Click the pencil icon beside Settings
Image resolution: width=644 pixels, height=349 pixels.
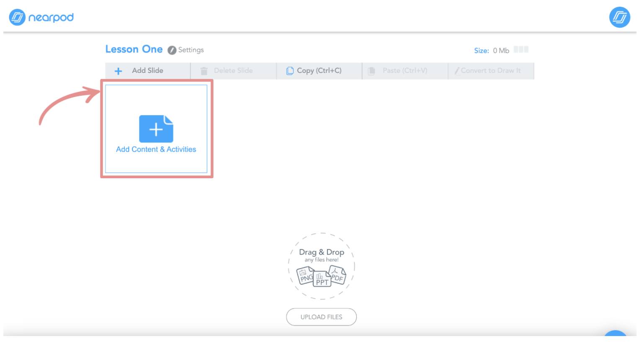point(172,50)
